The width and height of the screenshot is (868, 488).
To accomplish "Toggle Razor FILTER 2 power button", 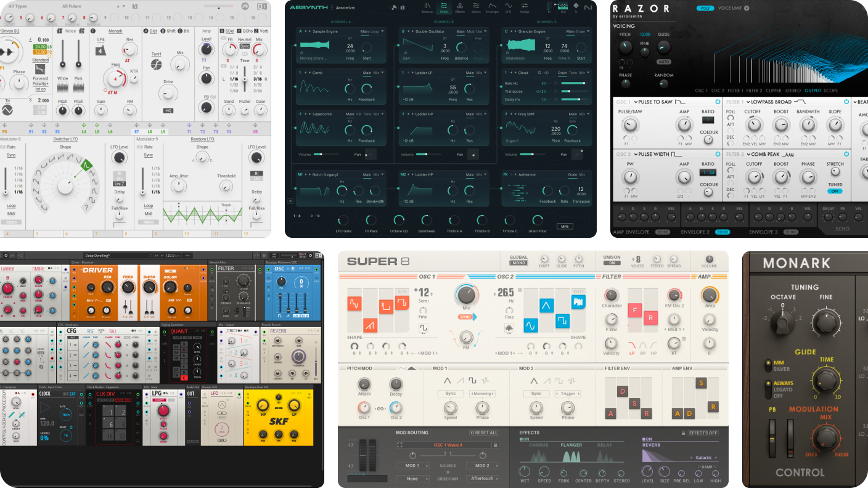I will point(845,153).
